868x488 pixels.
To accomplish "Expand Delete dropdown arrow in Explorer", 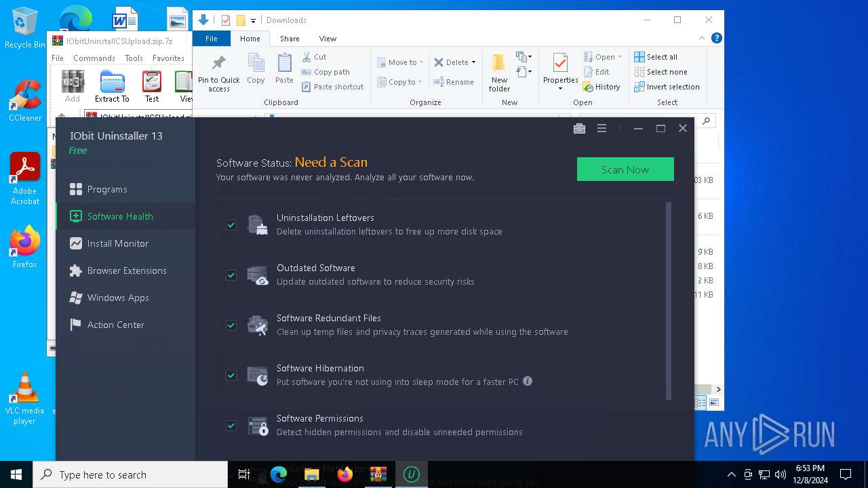I will tap(473, 62).
